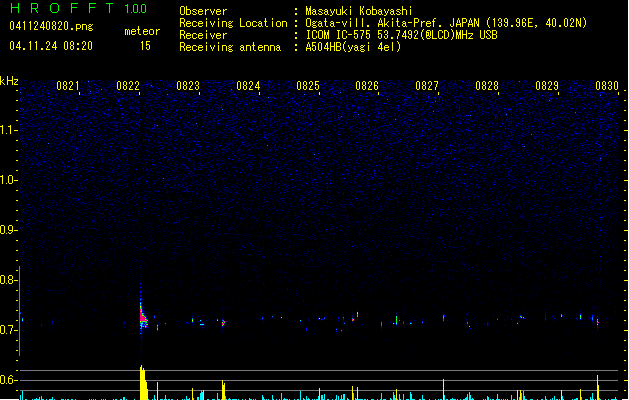629x400 pixels.
Task: Select observer name Masayuki Kobayashi
Action: [359, 11]
